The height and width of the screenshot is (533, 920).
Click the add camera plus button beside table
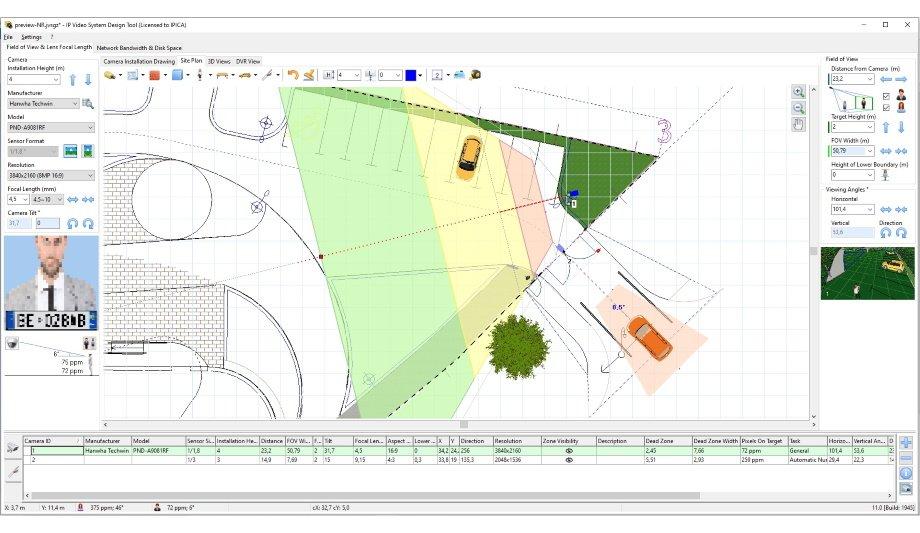906,443
